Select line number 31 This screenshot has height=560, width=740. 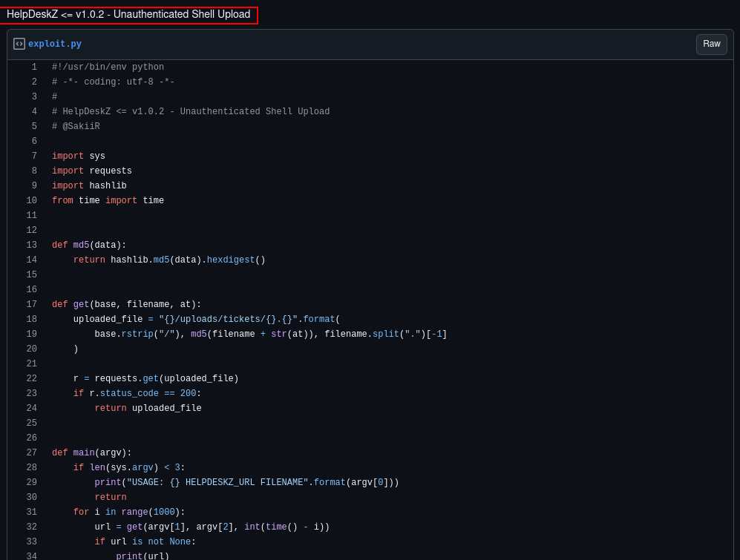32,512
